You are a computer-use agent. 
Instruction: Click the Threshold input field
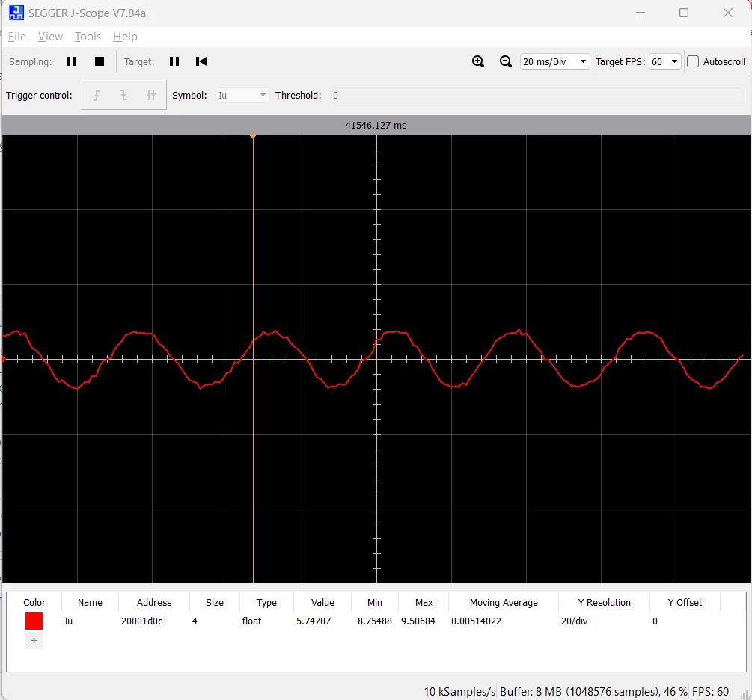538,96
